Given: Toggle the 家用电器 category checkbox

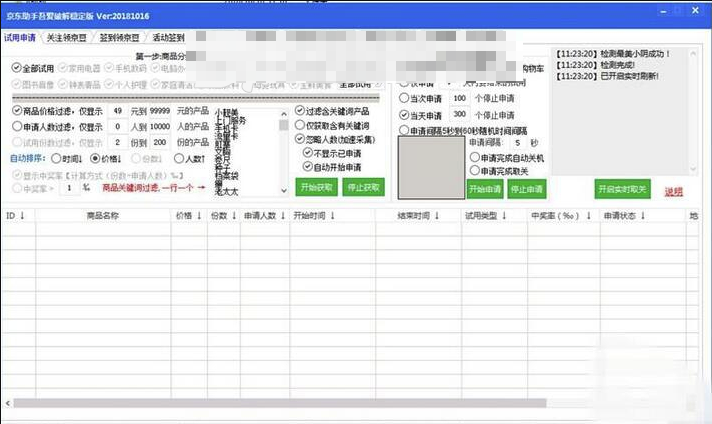Looking at the screenshot, I should [x=79, y=68].
